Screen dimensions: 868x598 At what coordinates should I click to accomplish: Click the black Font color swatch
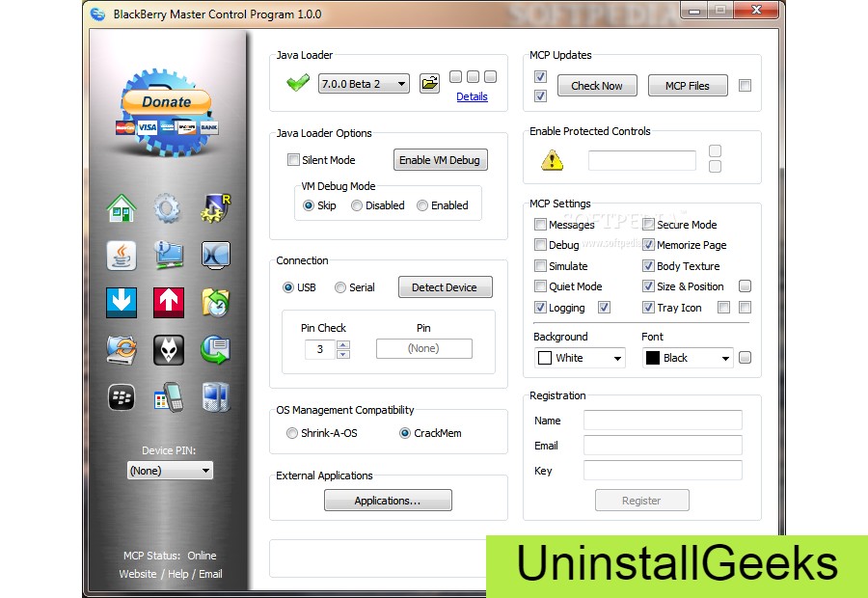[653, 358]
